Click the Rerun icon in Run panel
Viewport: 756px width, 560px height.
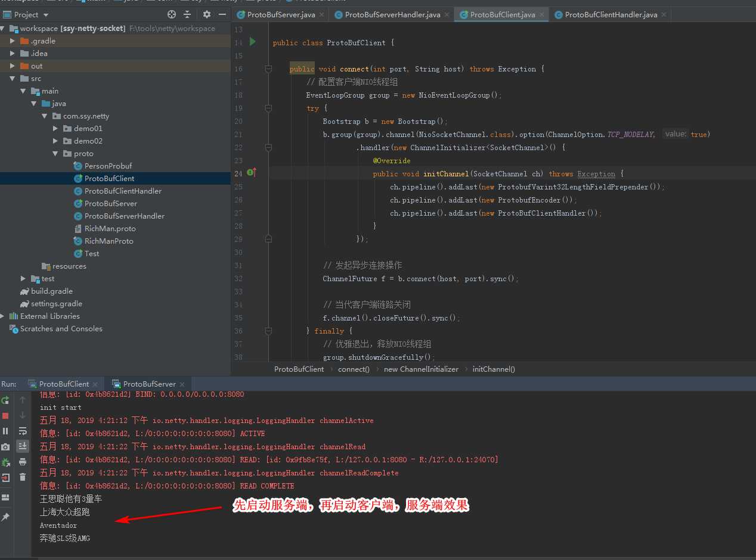point(5,400)
